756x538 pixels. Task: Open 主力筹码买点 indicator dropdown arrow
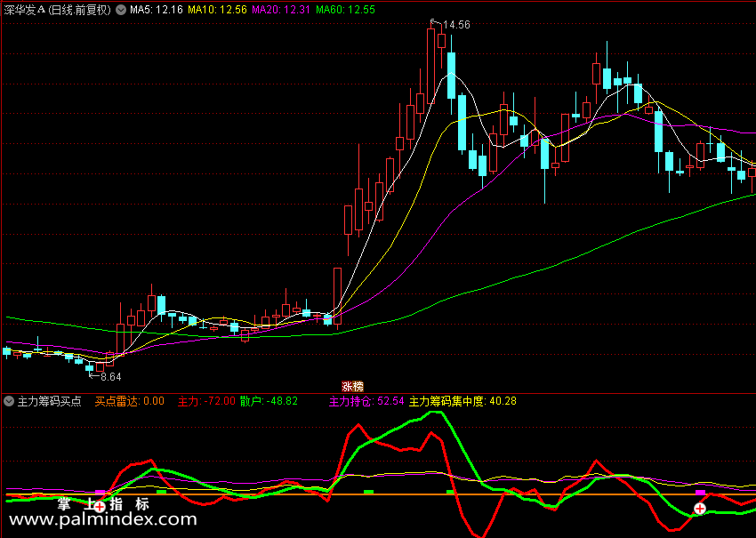click(9, 401)
